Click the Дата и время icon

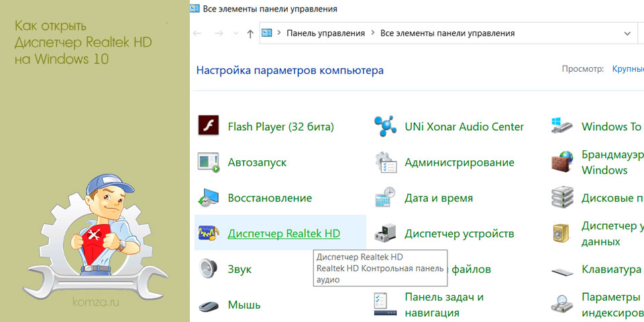point(385,197)
